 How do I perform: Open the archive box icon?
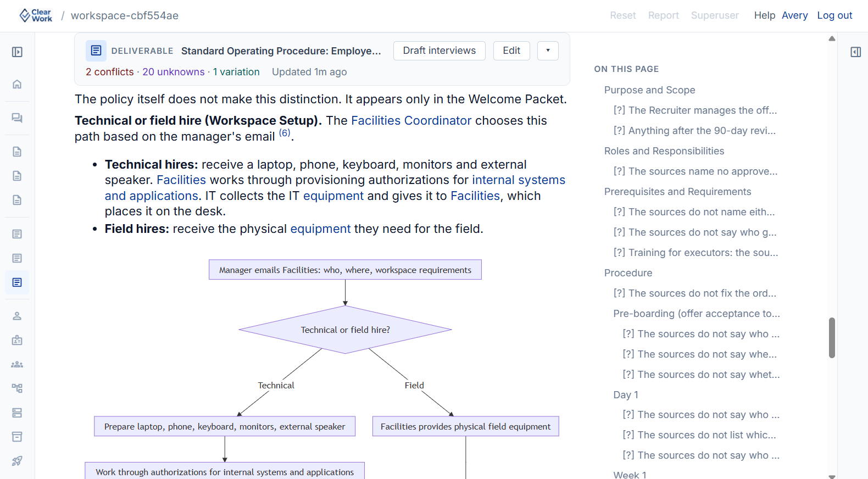click(x=17, y=437)
